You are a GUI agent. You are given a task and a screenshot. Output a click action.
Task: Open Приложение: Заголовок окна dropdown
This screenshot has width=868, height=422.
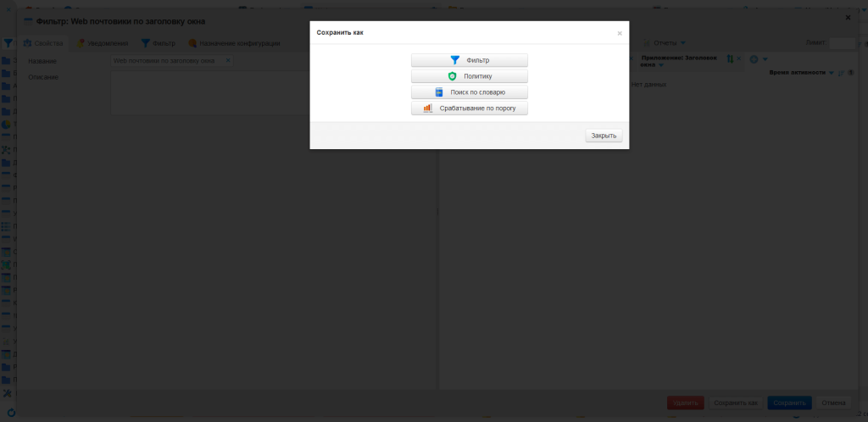pos(661,65)
